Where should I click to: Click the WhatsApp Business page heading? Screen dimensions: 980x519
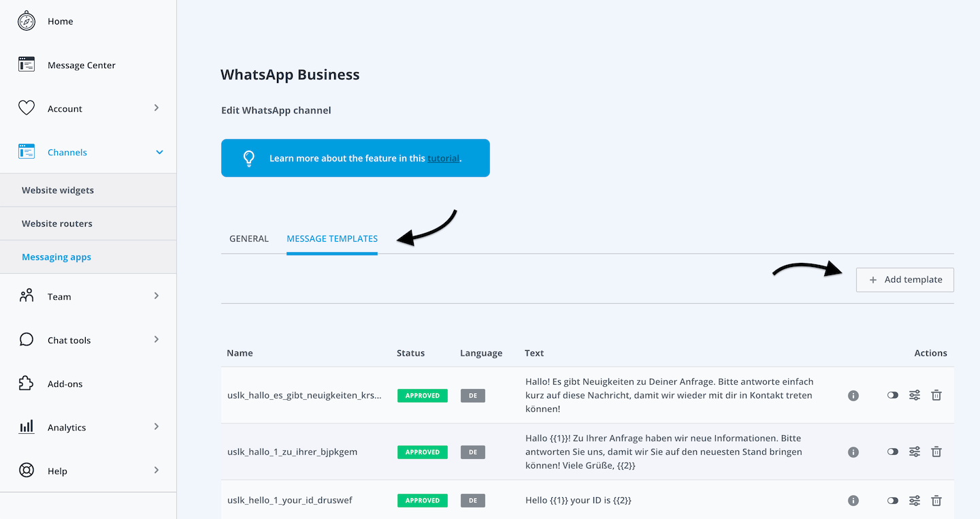[290, 75]
